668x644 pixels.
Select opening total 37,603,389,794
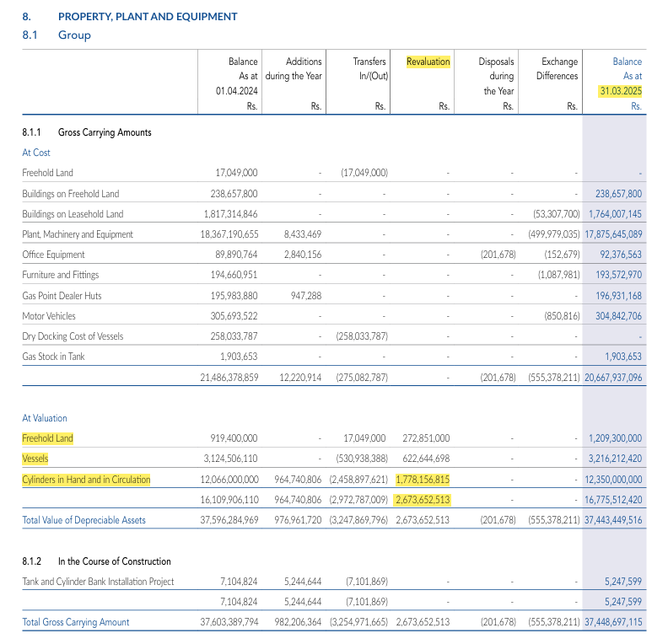point(229,622)
